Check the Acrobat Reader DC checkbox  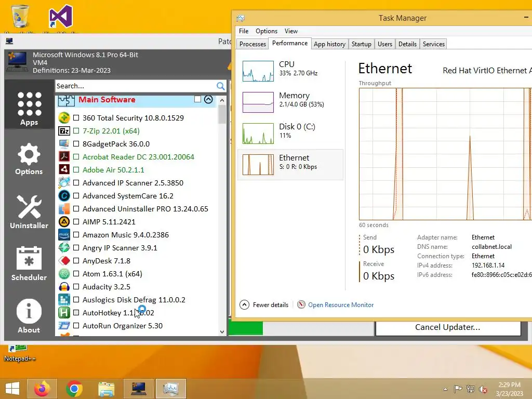point(76,157)
